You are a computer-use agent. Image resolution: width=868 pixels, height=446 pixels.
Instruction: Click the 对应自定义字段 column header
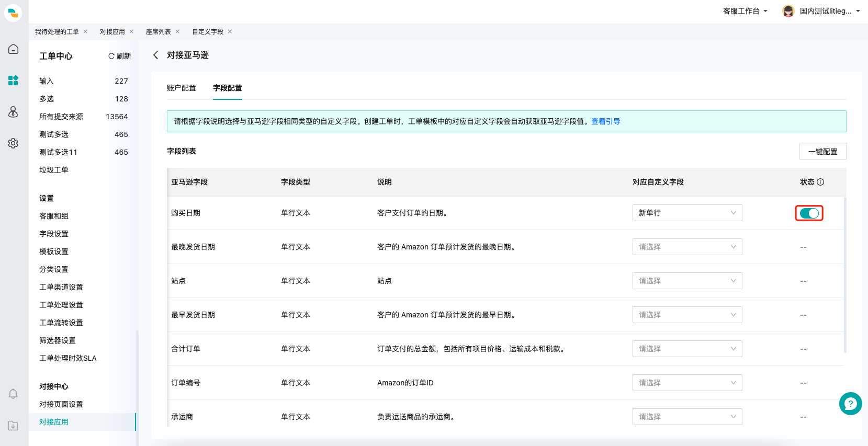click(x=658, y=182)
